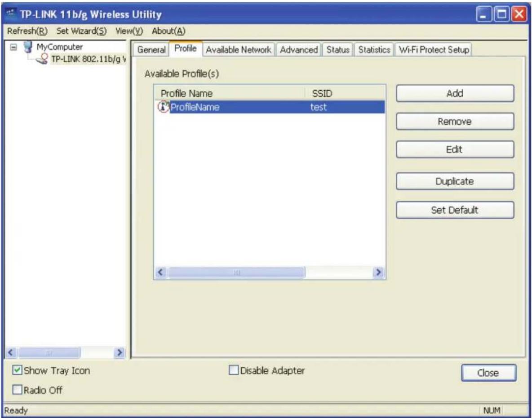Open the Set Wizard(S) menu
532x418 pixels.
click(81, 31)
